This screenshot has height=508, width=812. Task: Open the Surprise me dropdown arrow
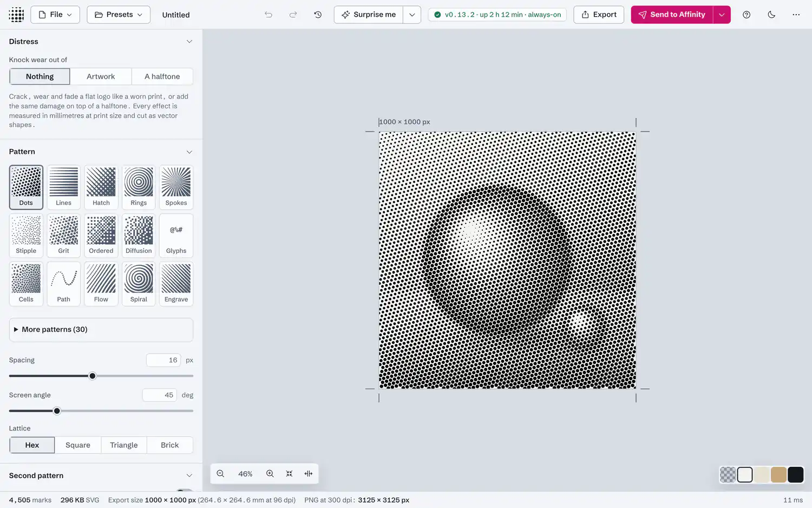(x=412, y=15)
